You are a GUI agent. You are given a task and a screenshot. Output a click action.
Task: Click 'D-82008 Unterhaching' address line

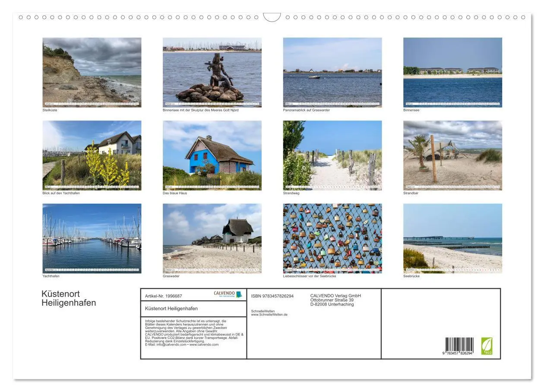(332, 304)
